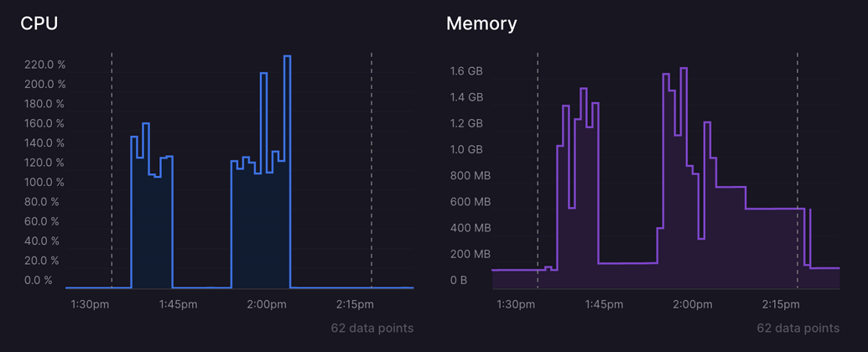Click the highest CPU spike near 220%
Screen dimensions: 868x352
tap(287, 57)
